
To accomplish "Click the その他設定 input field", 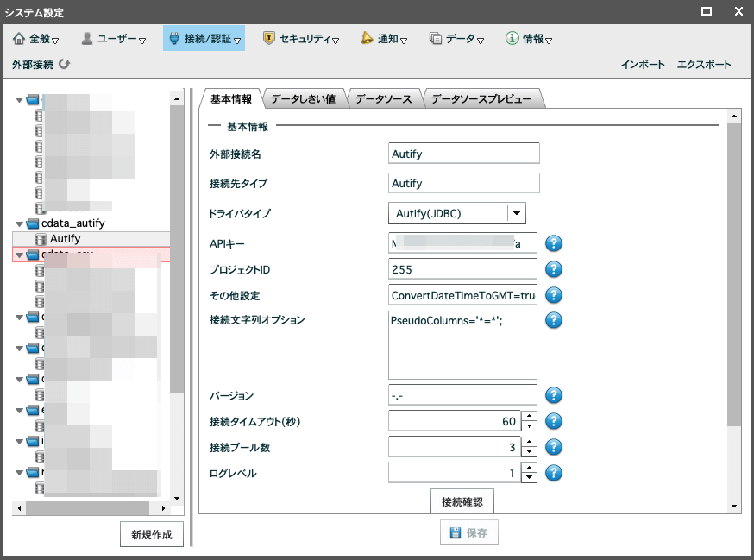I will point(462,295).
